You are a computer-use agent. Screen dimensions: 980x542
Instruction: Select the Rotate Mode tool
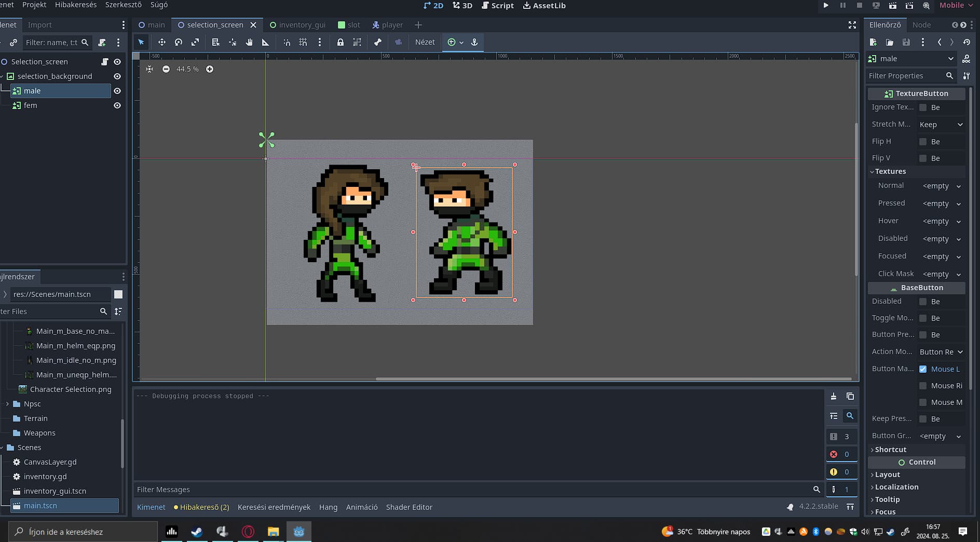179,42
